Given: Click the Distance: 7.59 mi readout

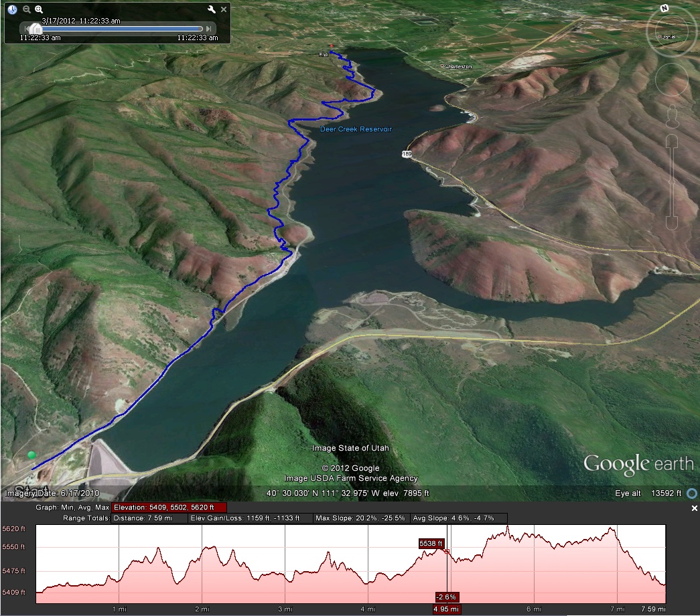Looking at the screenshot, I should (x=149, y=518).
